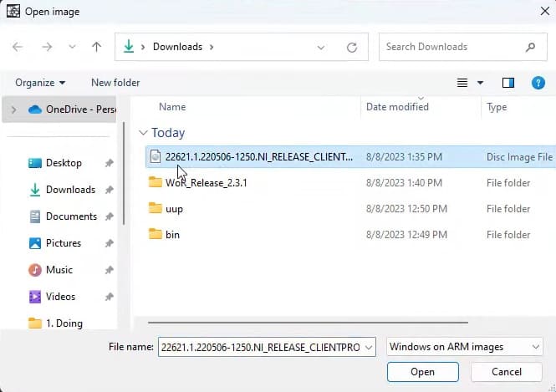Open the Organize menu
The height and width of the screenshot is (392, 556).
point(40,83)
